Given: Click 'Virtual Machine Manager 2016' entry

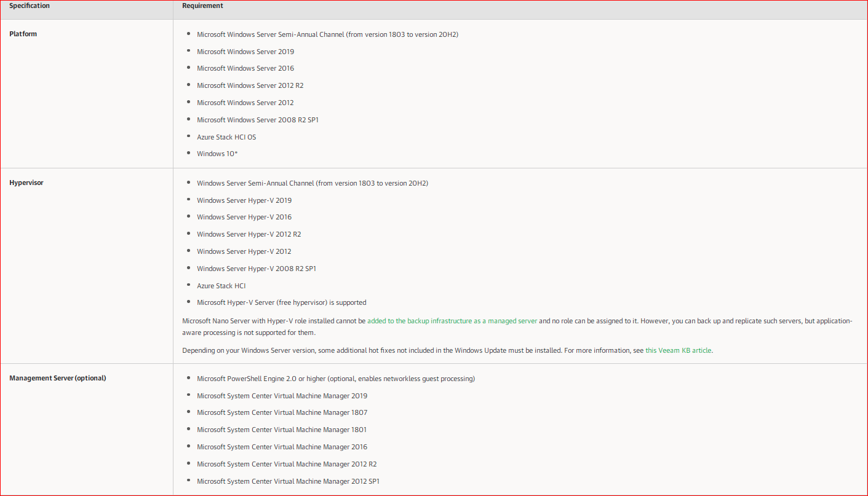Looking at the screenshot, I should pos(282,447).
